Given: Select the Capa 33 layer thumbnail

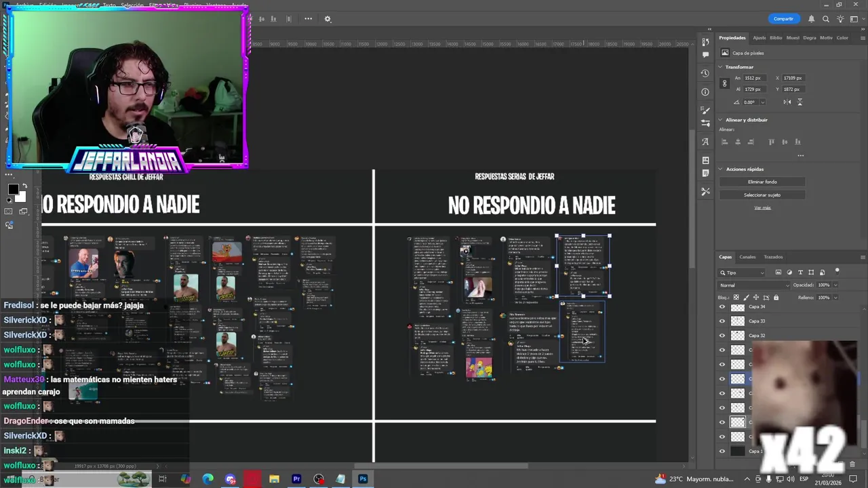Looking at the screenshot, I should pyautogui.click(x=737, y=321).
